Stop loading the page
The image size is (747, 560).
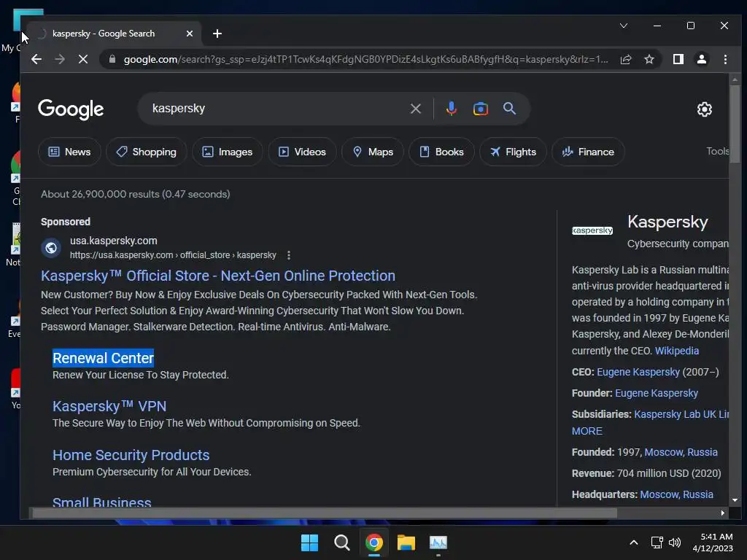pyautogui.click(x=83, y=59)
